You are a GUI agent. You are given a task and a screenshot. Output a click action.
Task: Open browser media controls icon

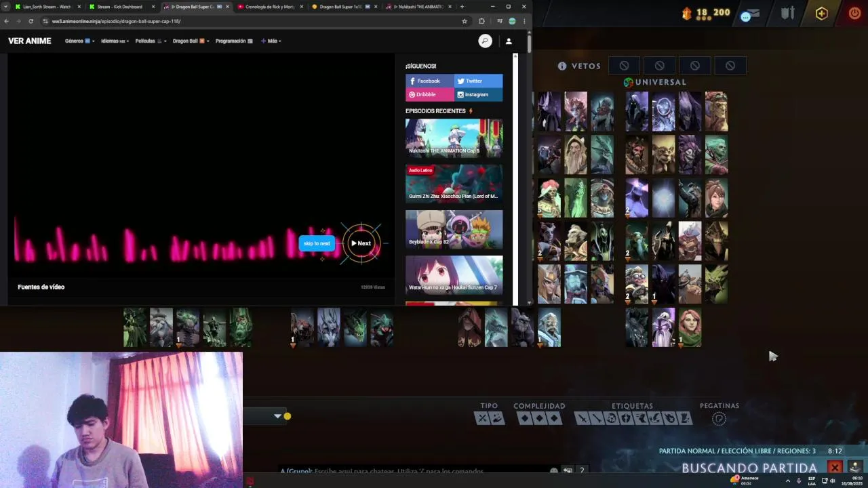click(500, 21)
